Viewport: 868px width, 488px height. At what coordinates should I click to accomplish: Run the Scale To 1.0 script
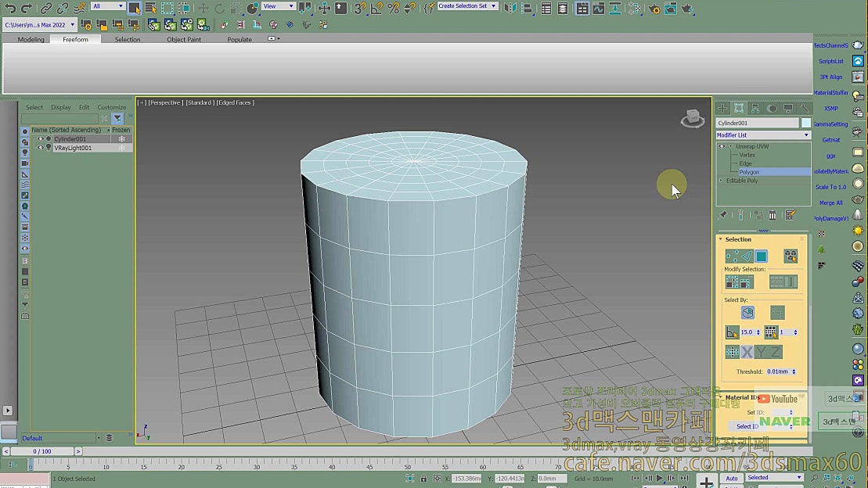(x=832, y=187)
